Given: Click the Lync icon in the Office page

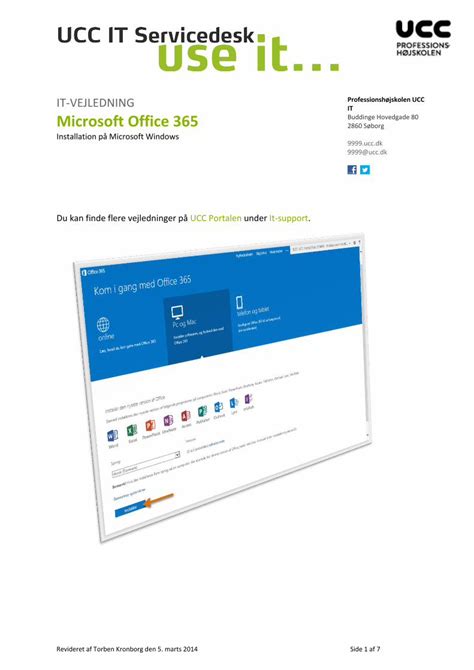Looking at the screenshot, I should (233, 403).
